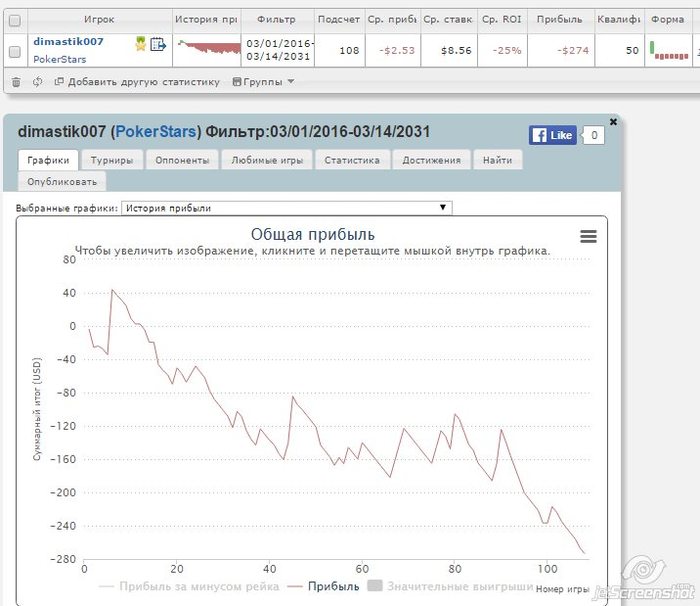Click the '$8.56' average stake value
700x606 pixels.
pos(456,50)
